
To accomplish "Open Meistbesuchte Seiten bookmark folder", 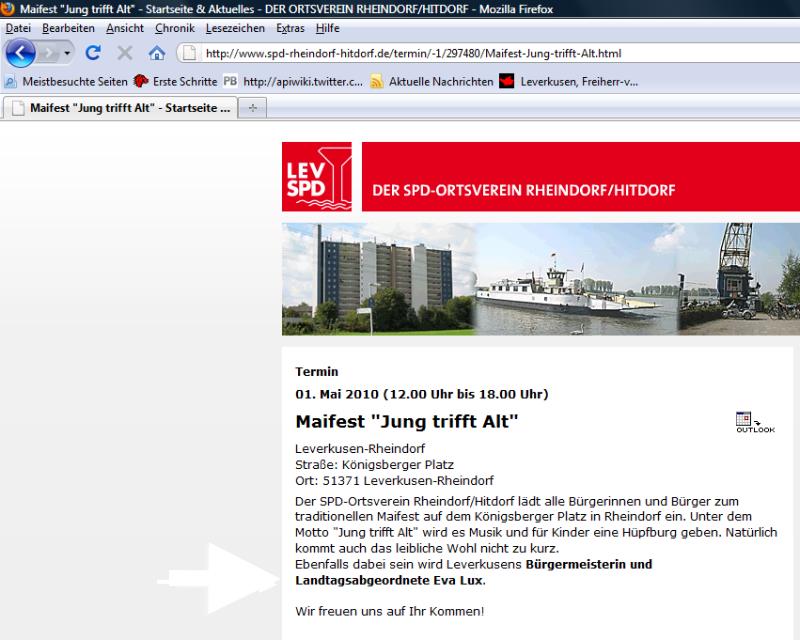I will point(66,81).
